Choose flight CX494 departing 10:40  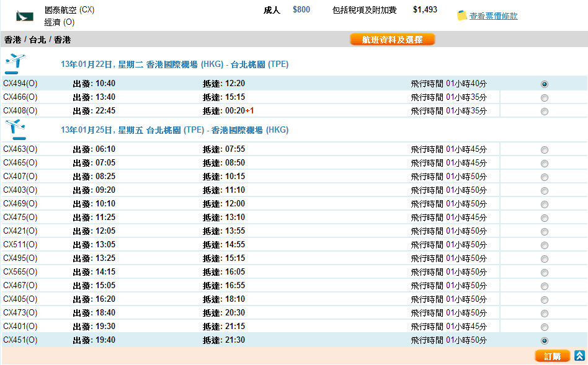(x=545, y=84)
